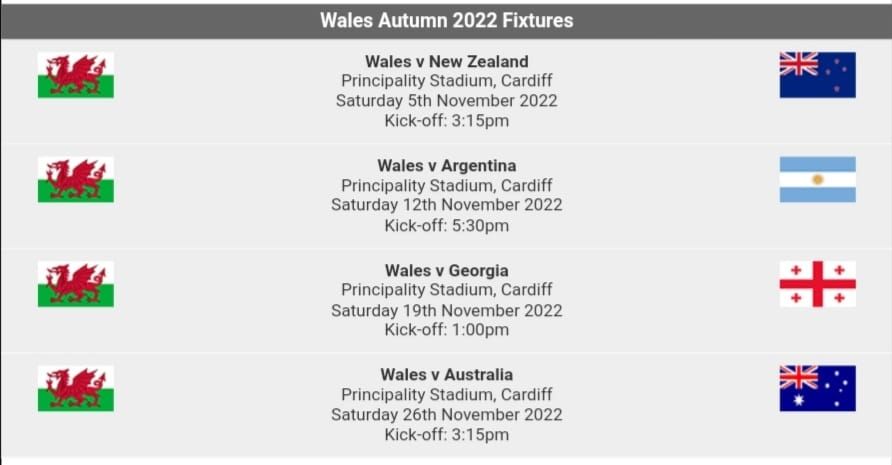Click the Wales flag beside Georgia fixture
This screenshot has height=465, width=892.
tap(76, 284)
